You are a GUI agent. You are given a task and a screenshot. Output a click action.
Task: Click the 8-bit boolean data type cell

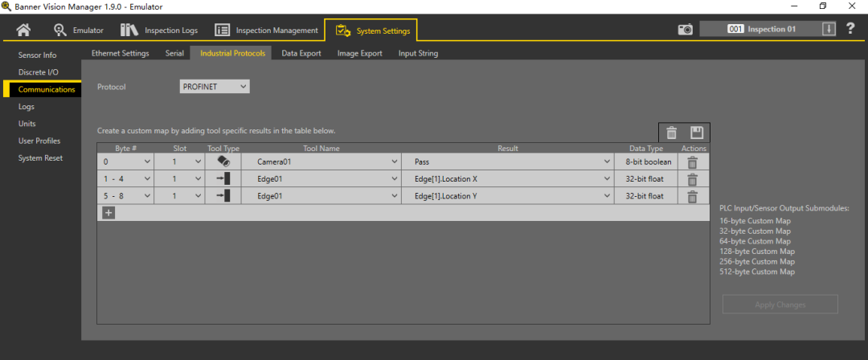[646, 162]
